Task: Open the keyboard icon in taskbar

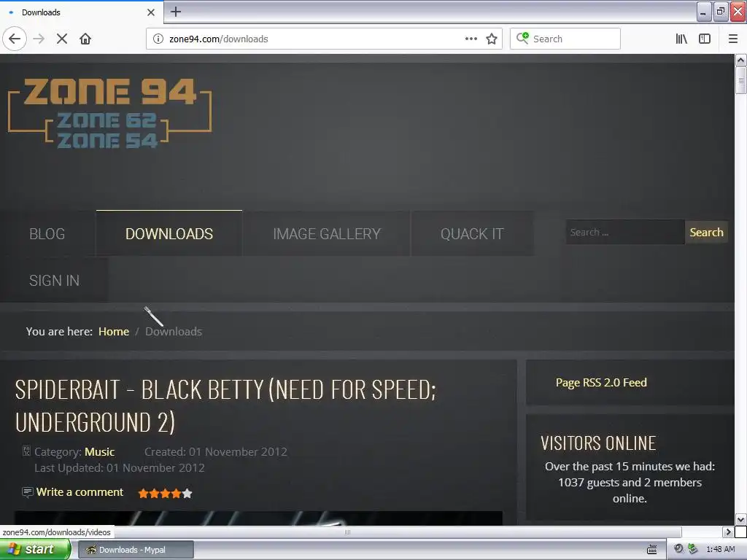Action: coord(651,550)
